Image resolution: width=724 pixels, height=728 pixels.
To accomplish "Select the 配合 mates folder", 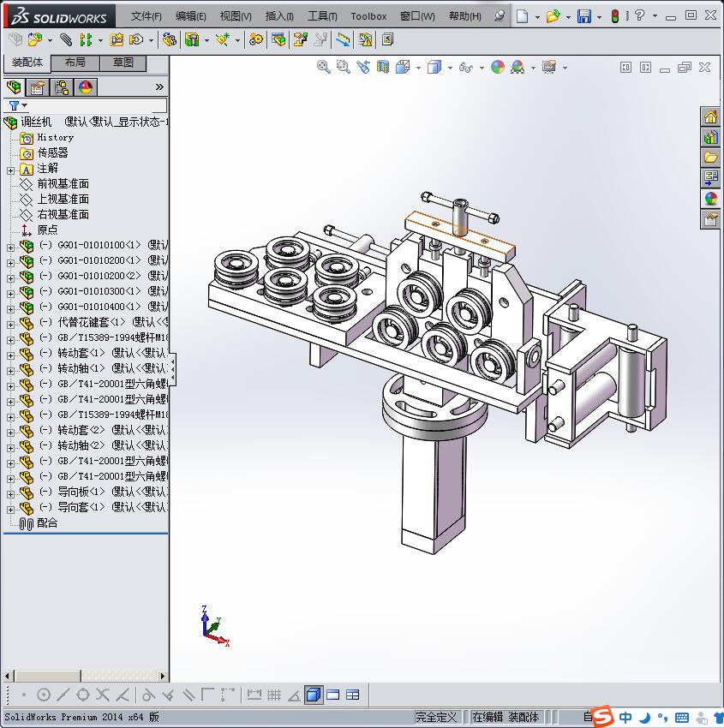I will pos(47,523).
